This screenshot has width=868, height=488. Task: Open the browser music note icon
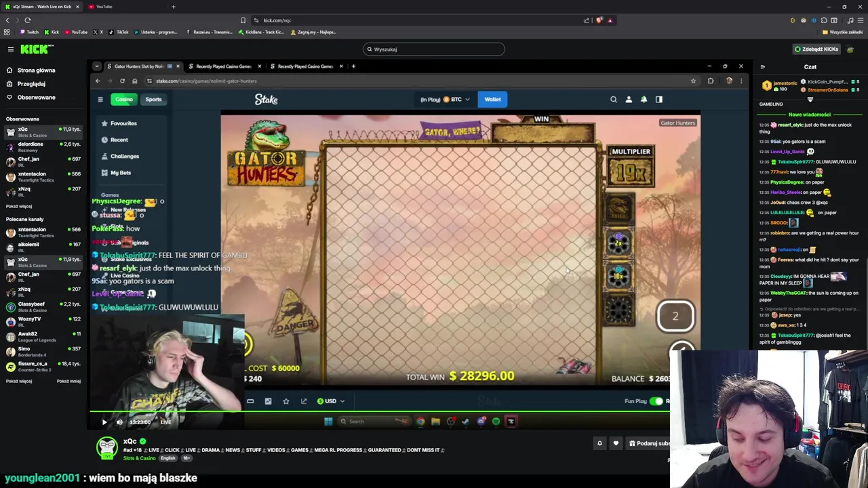pos(850,20)
